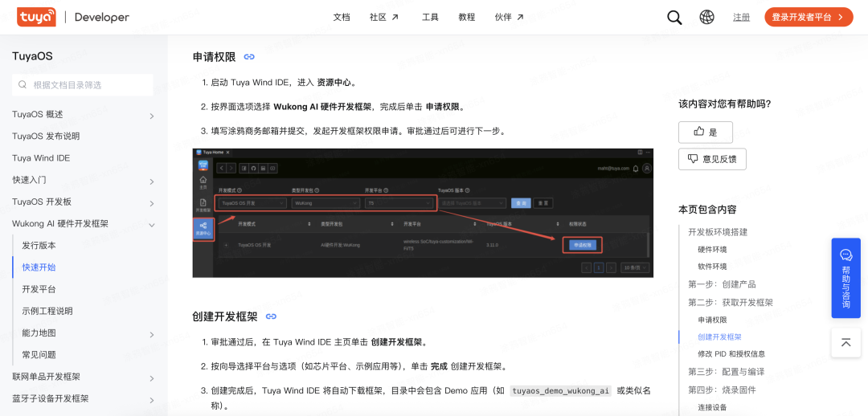Open 发行版本 sidebar item

[39, 245]
